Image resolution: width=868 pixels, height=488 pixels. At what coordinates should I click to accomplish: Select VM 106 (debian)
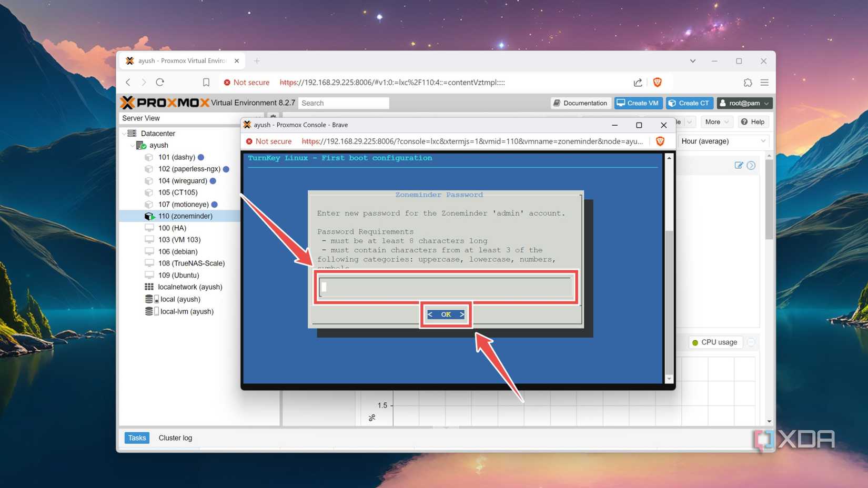177,252
